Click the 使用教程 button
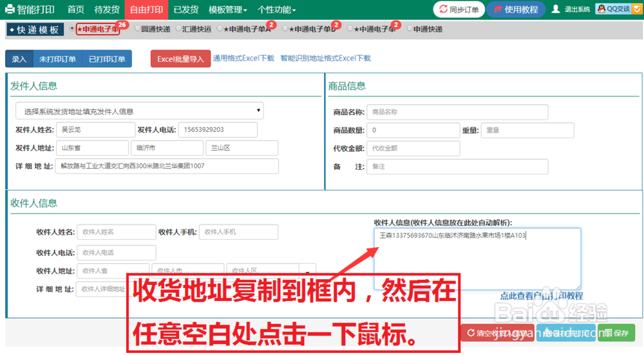The height and width of the screenshot is (355, 644). click(x=516, y=9)
